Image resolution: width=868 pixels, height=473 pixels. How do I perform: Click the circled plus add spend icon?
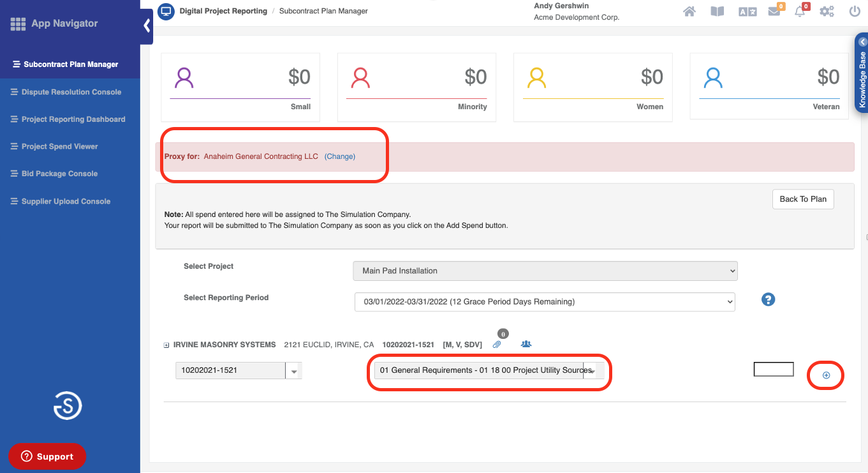point(827,375)
